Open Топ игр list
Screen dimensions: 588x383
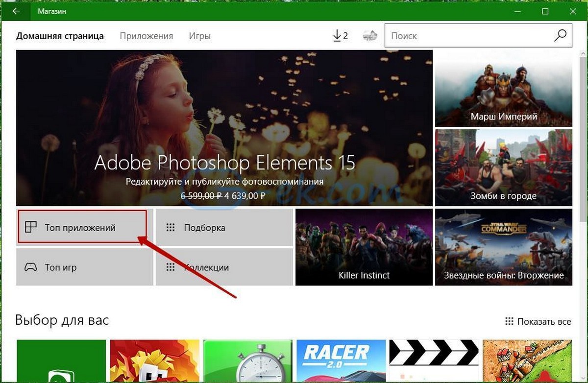[85, 267]
